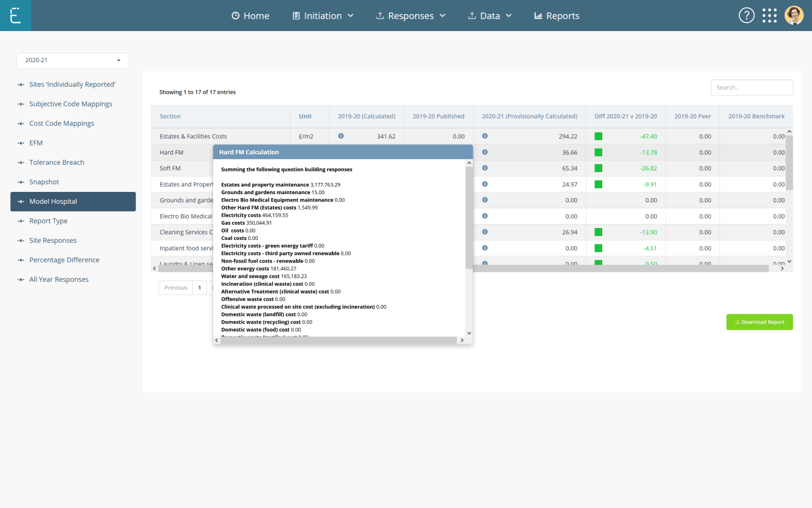The image size is (812, 508).
Task: Click the Previous pagination button
Action: [175, 288]
